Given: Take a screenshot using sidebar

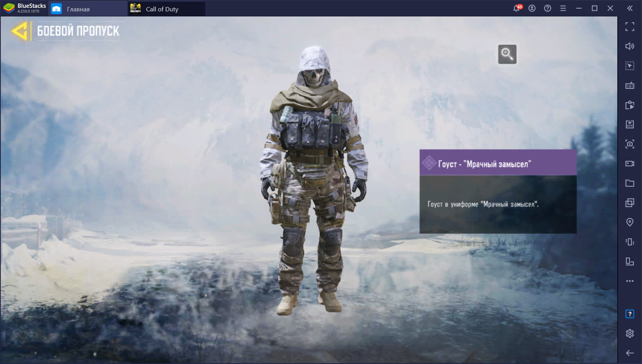Looking at the screenshot, I should pos(630,144).
